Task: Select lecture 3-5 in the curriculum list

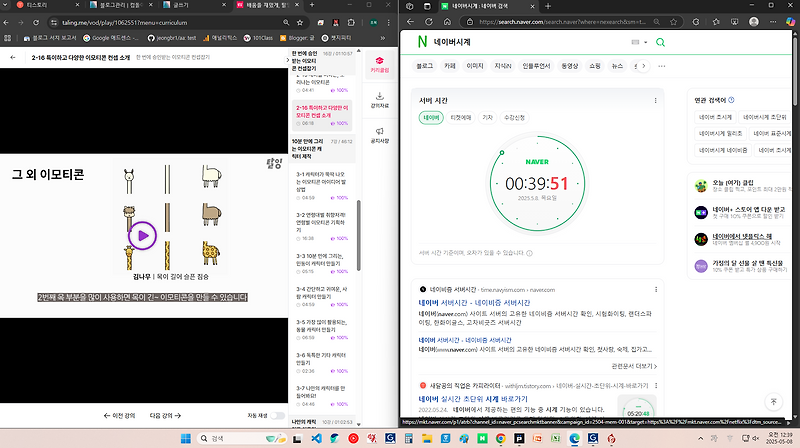Action: [321, 330]
